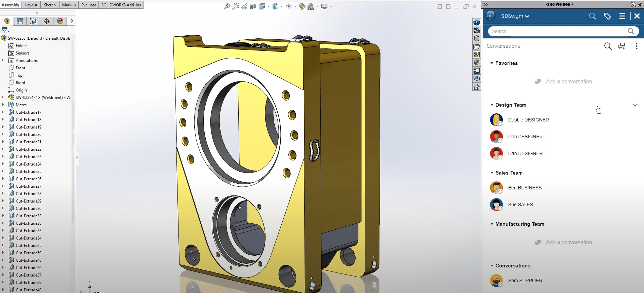Open the DimXpertManager crosshair tab
This screenshot has width=644, height=293.
point(47,21)
